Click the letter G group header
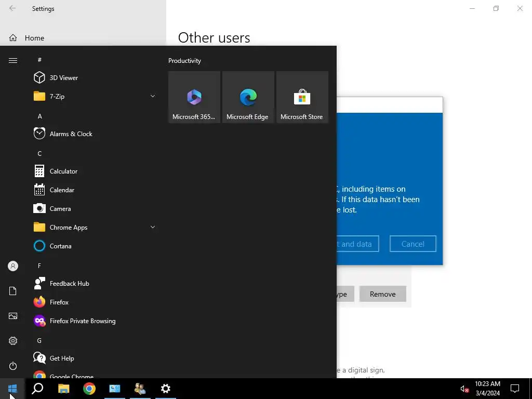532x399 pixels. [39, 340]
